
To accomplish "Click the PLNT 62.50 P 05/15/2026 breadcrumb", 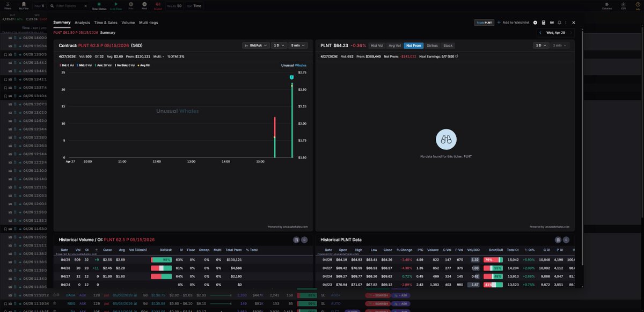I will [x=75, y=33].
